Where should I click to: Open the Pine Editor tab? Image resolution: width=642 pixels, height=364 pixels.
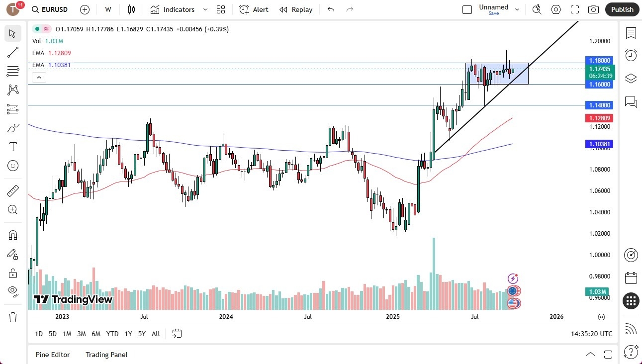[53, 355]
